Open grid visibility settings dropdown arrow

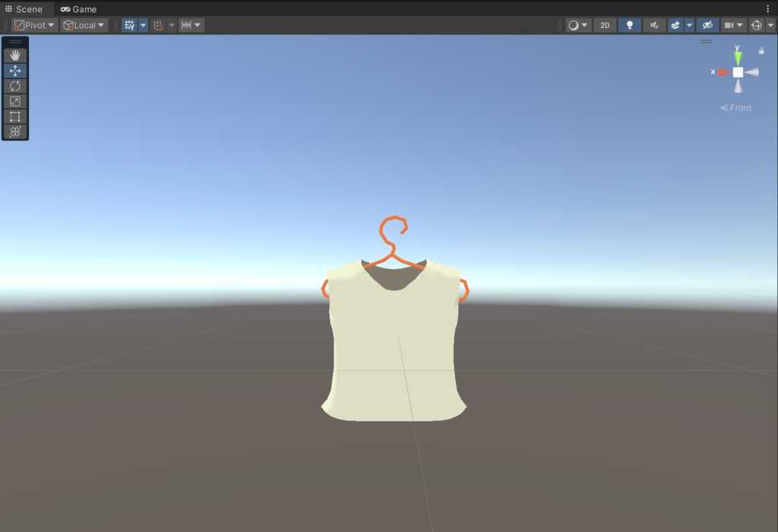[x=143, y=25]
